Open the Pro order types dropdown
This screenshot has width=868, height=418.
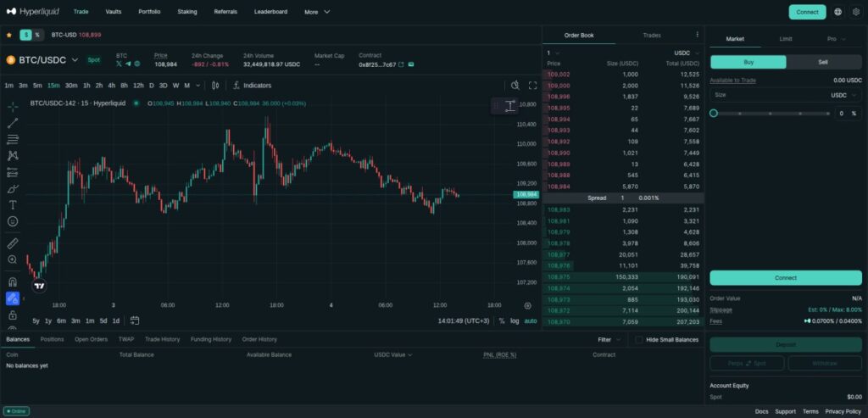coord(837,39)
